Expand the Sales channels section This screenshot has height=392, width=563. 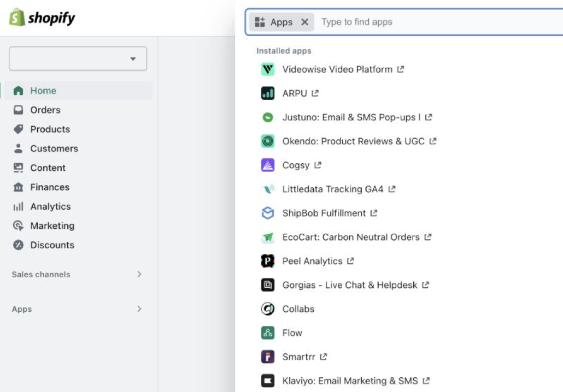click(139, 275)
